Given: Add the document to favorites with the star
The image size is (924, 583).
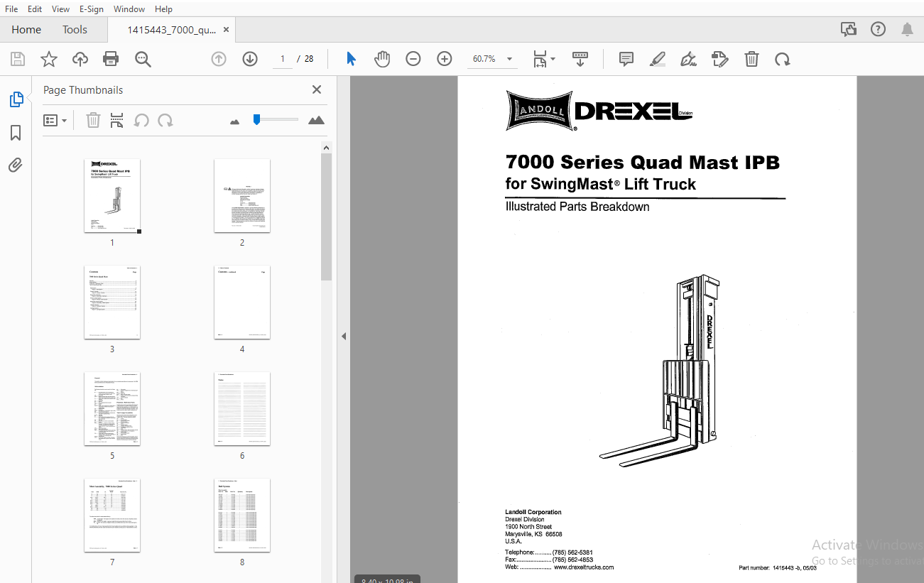Looking at the screenshot, I should point(49,59).
